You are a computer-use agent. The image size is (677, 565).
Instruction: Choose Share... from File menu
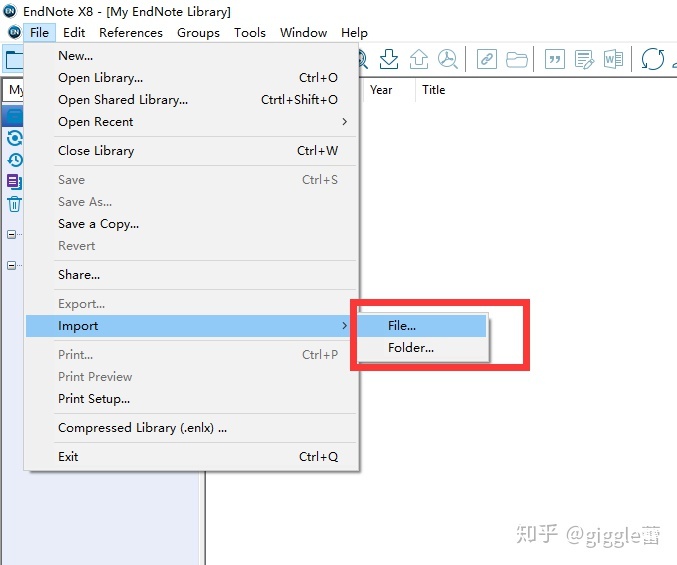tap(192, 275)
